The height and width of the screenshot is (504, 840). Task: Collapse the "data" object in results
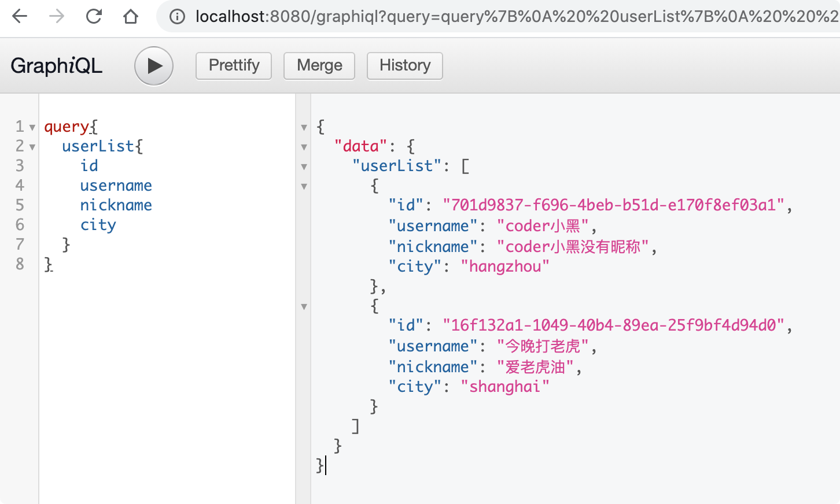click(x=304, y=147)
